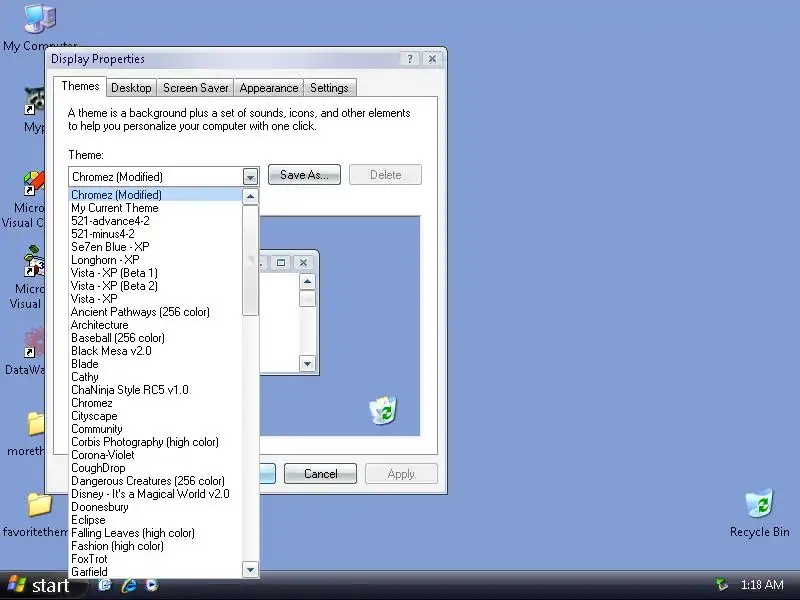Pick the Garfield theme
The height and width of the screenshot is (600, 800).
point(156,572)
